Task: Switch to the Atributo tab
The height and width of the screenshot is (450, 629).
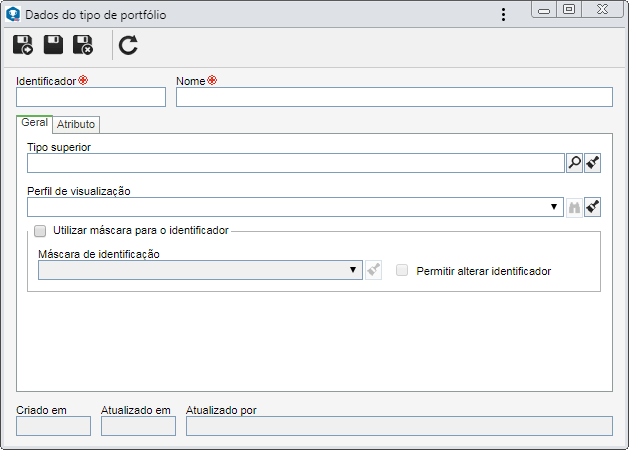Action: [76, 124]
